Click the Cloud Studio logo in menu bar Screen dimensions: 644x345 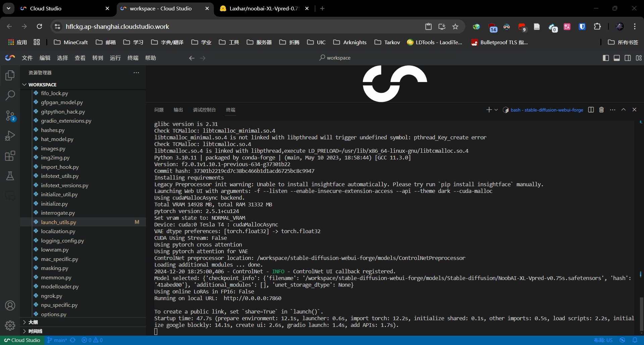click(x=10, y=58)
